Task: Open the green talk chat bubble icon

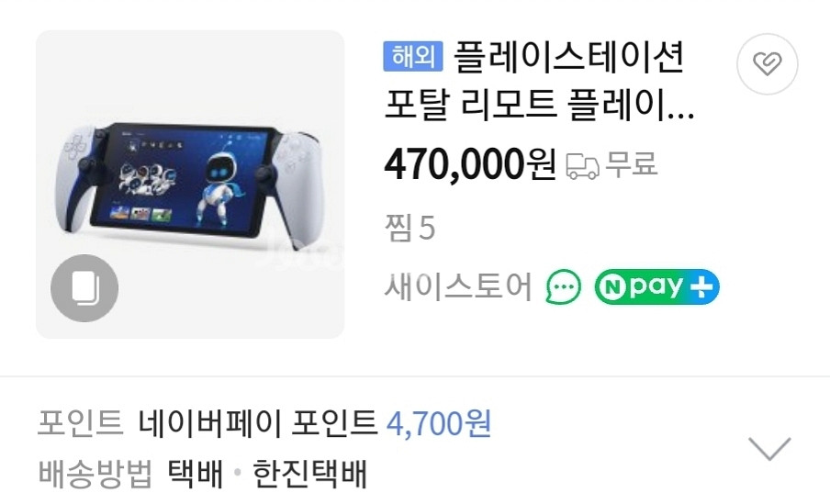Action: [563, 287]
